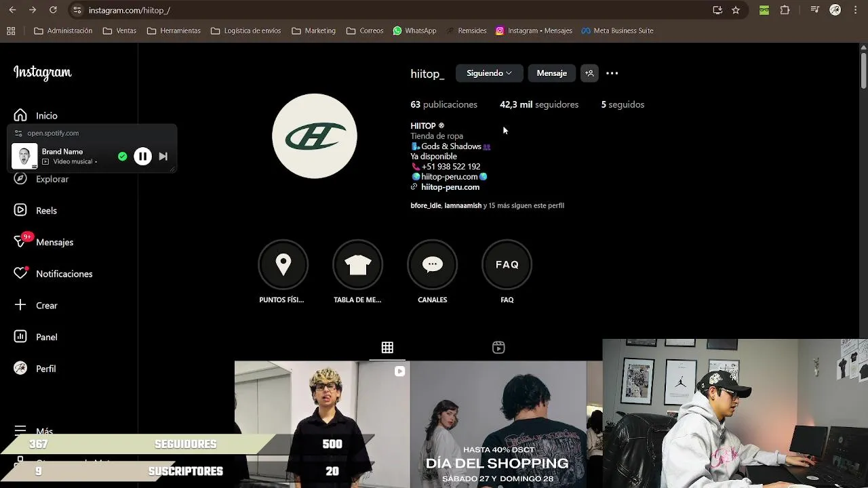The image size is (868, 488).
Task: Click the plus Crear icon
Action: point(20,305)
